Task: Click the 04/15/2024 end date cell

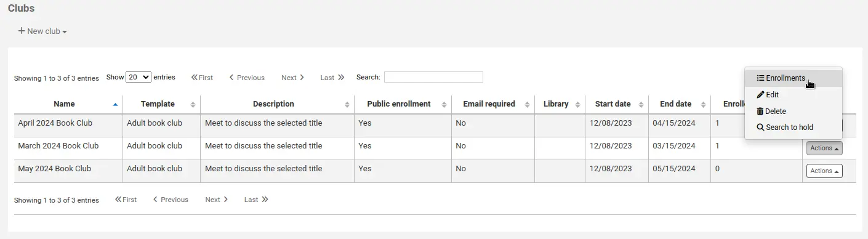Action: (680, 126)
